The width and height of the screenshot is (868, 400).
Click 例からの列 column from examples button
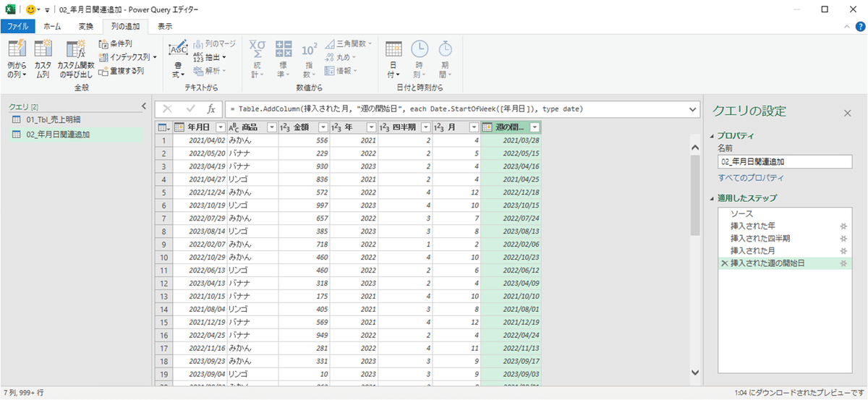pos(17,59)
